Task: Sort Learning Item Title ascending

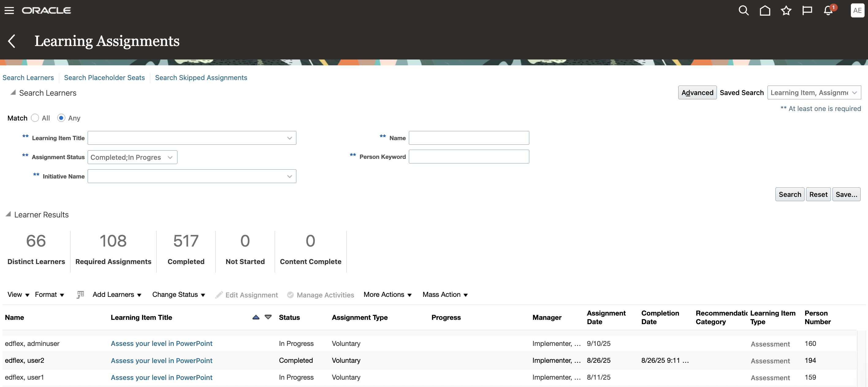Action: click(x=256, y=317)
